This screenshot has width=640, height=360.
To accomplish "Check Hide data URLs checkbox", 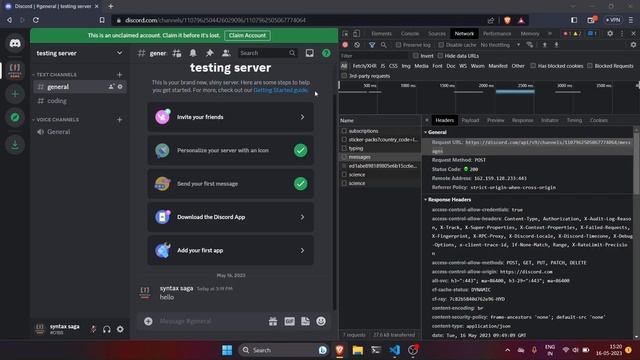I will pyautogui.click(x=440, y=56).
